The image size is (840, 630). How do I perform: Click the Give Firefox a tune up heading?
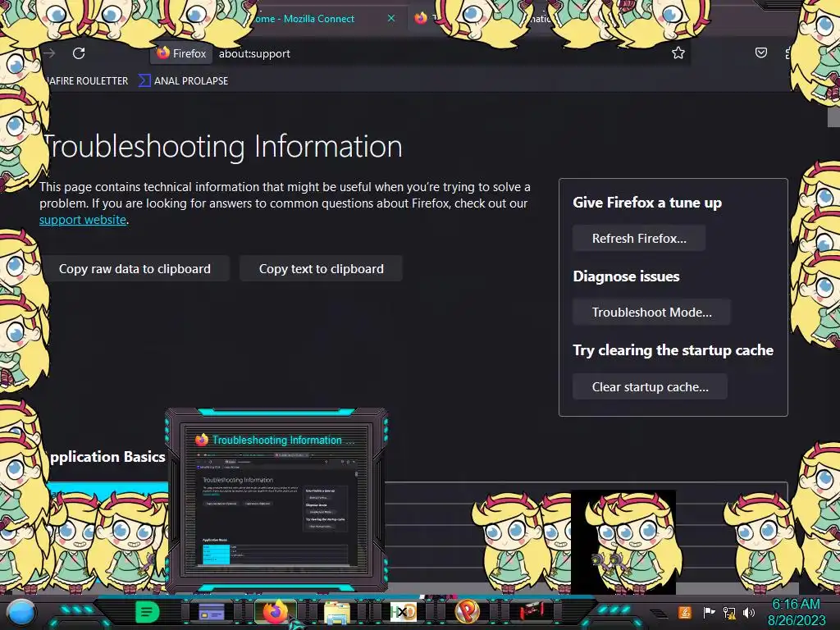coord(647,203)
